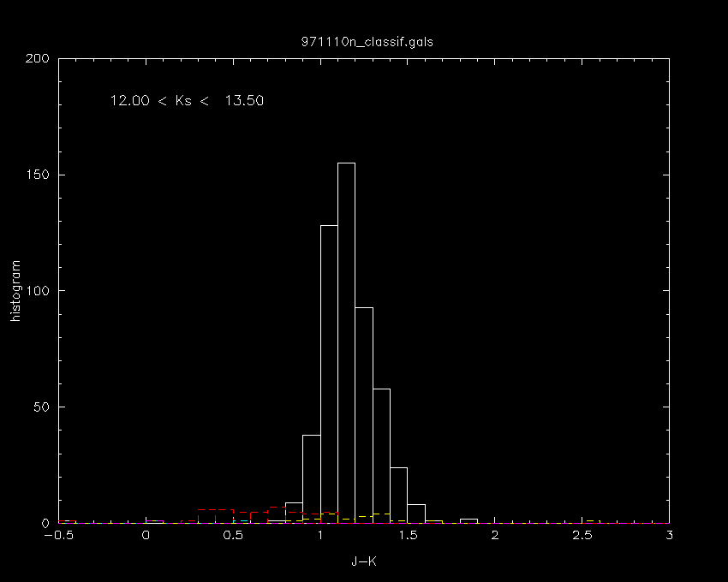Click x-axis tick label 0.5
Viewport: 728px width, 582px height.
pos(233,536)
